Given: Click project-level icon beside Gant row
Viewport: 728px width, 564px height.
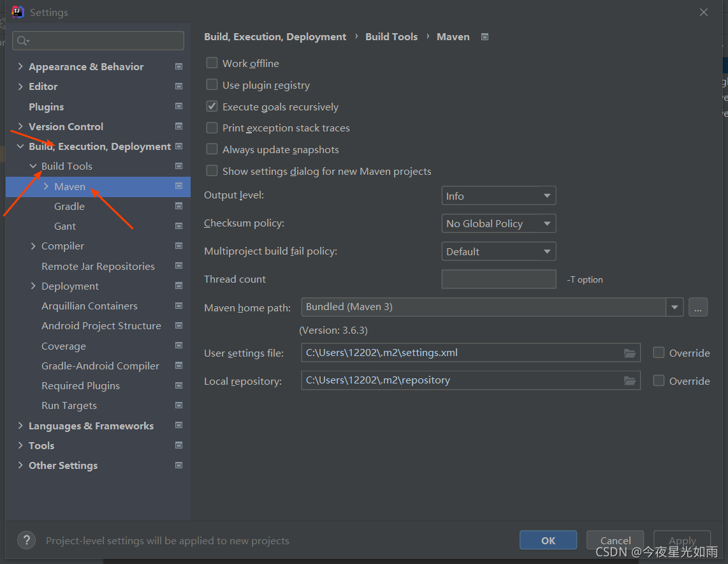Looking at the screenshot, I should [x=178, y=226].
